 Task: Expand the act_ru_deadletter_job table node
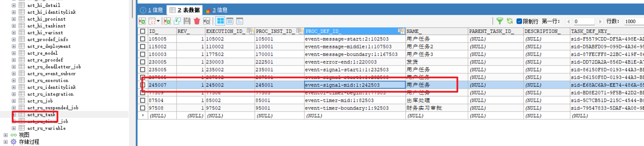(14, 67)
